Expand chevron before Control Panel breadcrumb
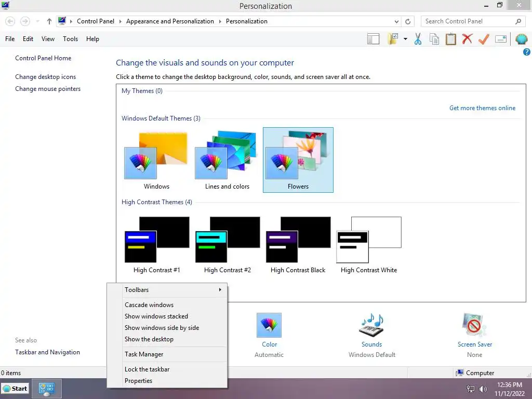Screen dimensions: 532x399 tap(71, 21)
